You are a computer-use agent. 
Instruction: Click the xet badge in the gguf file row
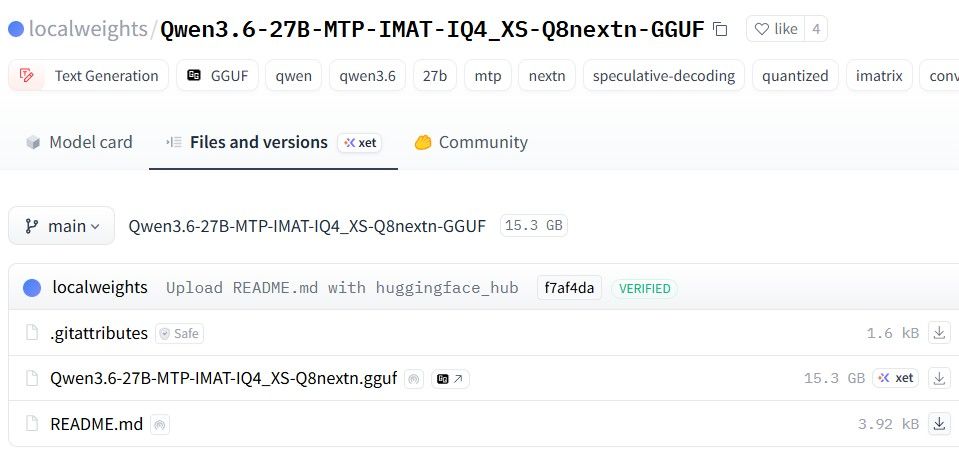pyautogui.click(x=895, y=378)
